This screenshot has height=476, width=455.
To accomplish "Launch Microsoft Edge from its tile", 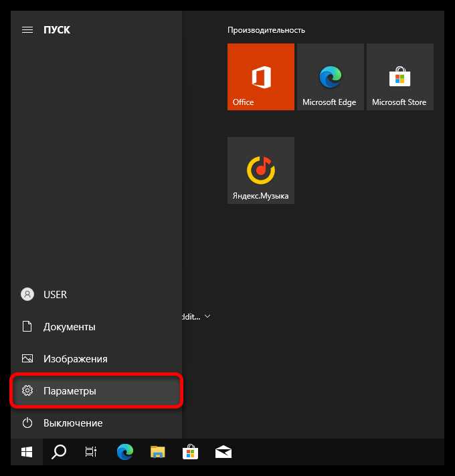I will pyautogui.click(x=330, y=77).
